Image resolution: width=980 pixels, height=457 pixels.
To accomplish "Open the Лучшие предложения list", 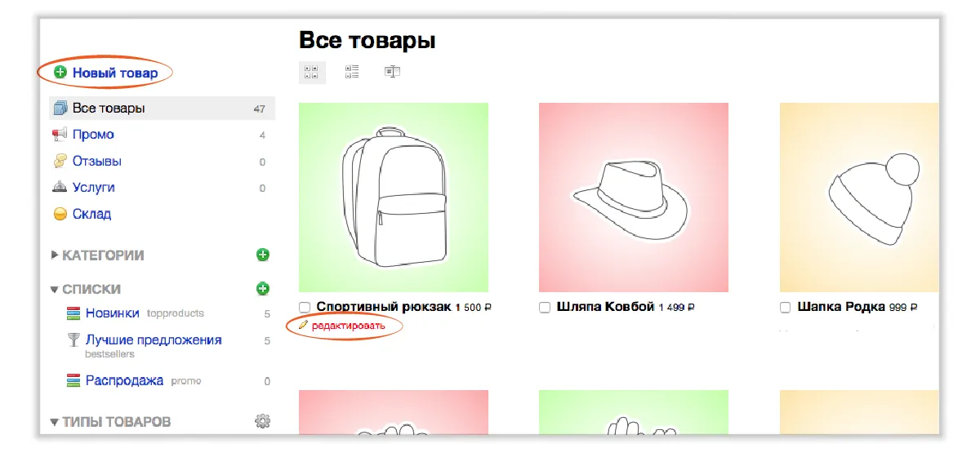I will pyautogui.click(x=154, y=339).
